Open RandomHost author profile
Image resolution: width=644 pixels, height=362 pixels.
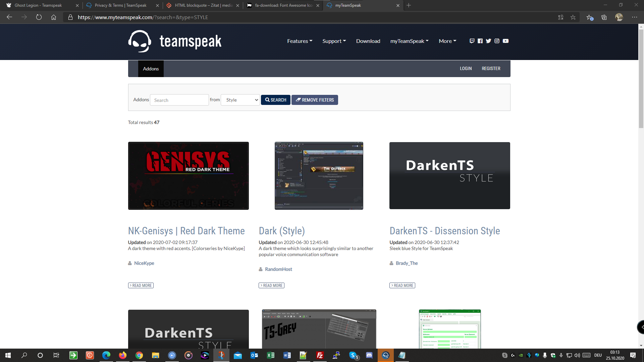tap(278, 269)
